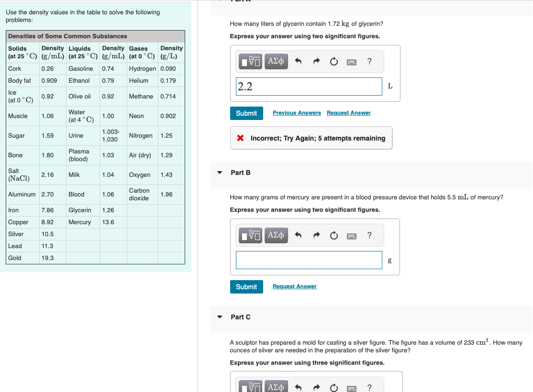The image size is (533, 392).
Task: Submit the Part A answer
Action: pyautogui.click(x=246, y=113)
